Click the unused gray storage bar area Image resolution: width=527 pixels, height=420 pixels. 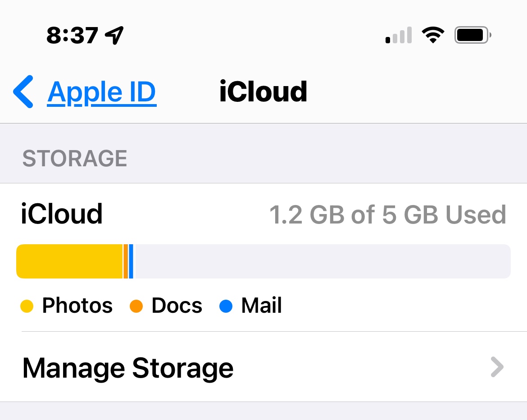coord(322,261)
